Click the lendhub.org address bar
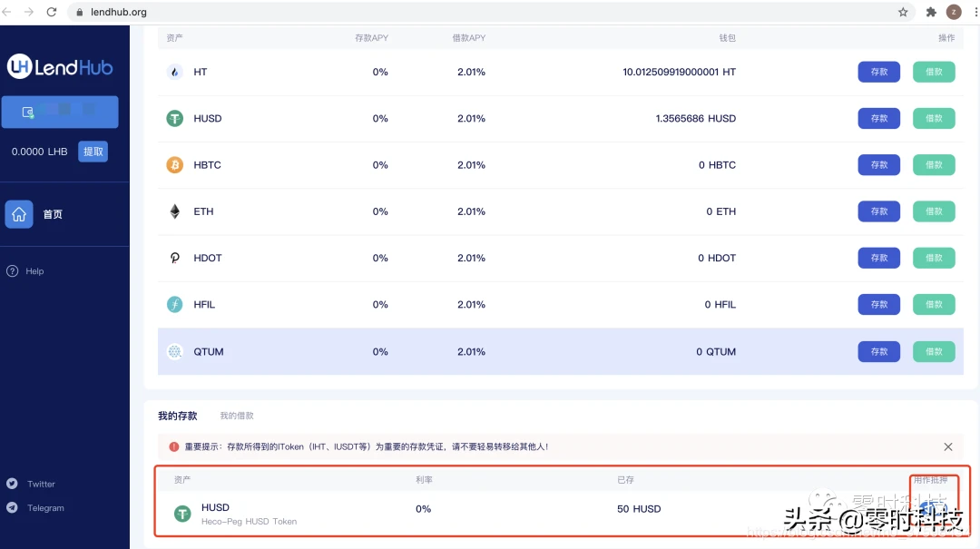Image resolution: width=980 pixels, height=549 pixels. [x=454, y=12]
